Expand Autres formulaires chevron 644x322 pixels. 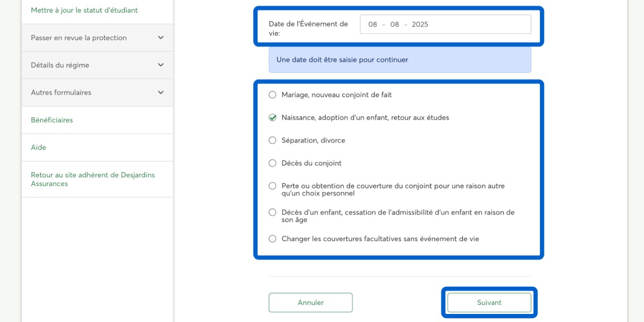click(160, 93)
